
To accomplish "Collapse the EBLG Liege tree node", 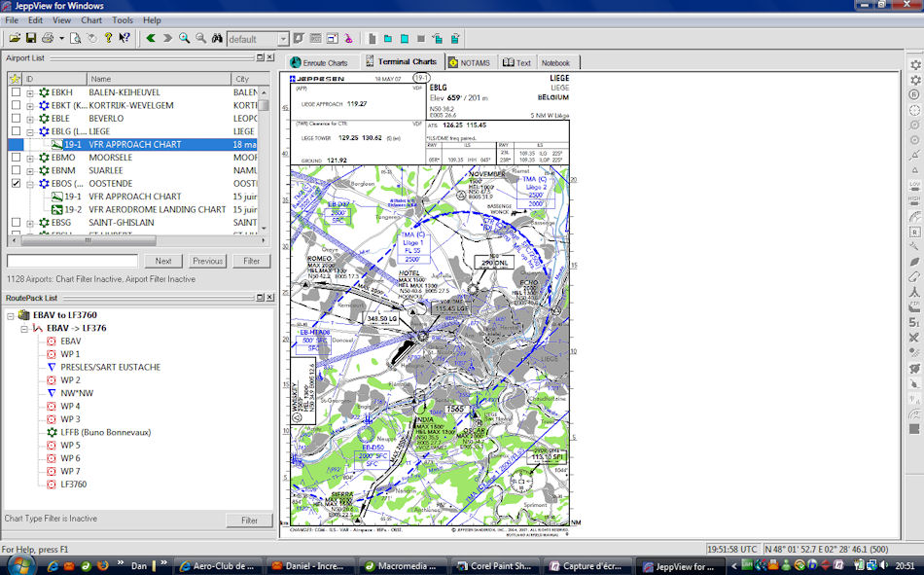I will (30, 131).
